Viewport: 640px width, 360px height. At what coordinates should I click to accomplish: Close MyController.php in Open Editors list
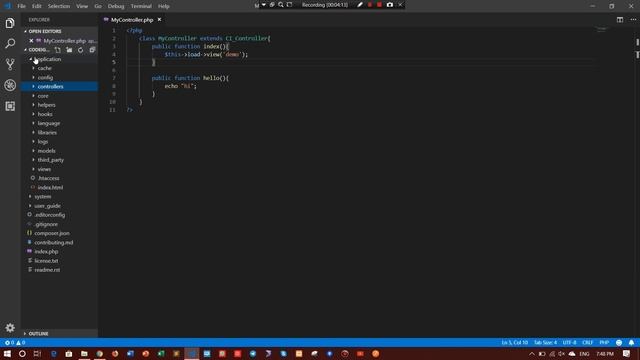(31, 41)
